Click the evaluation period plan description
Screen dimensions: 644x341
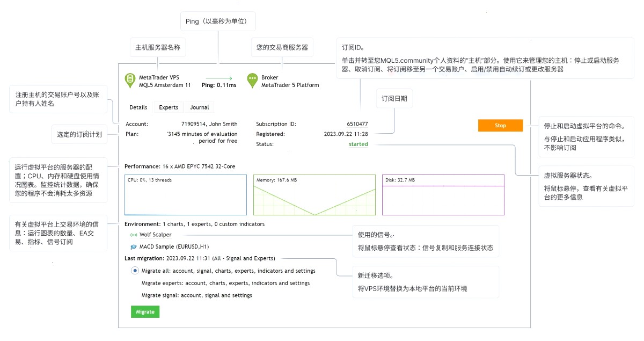click(x=202, y=137)
